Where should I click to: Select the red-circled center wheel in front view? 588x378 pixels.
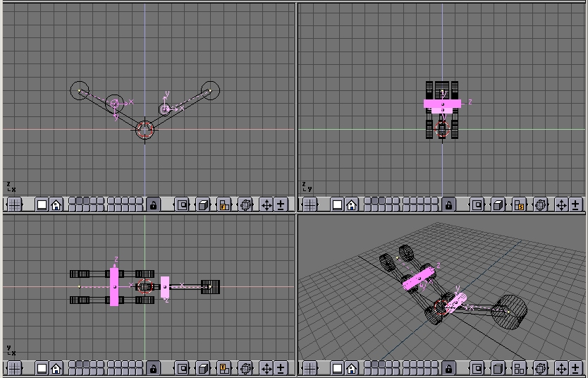click(145, 130)
